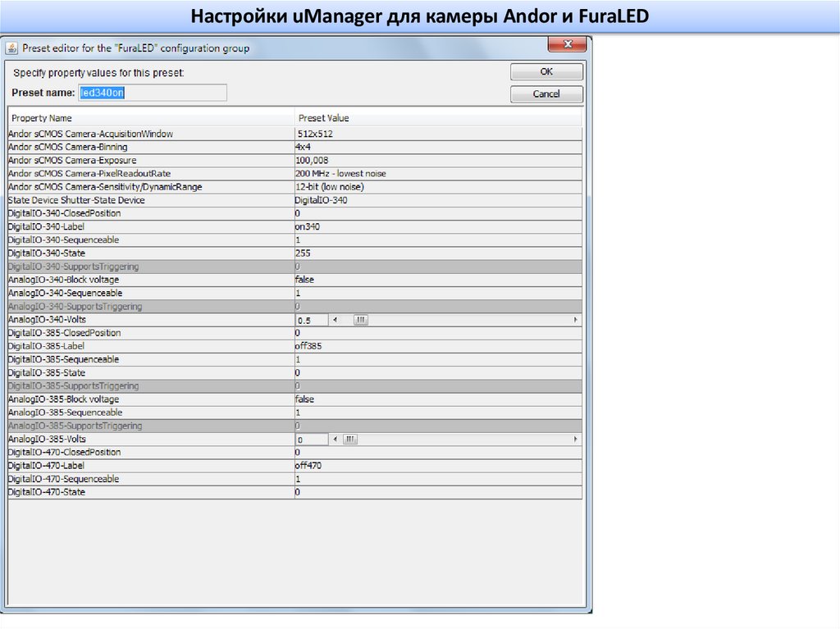Select the AnalogIO-340-Volts row name
Screen dimensions: 840x629
(x=47, y=319)
